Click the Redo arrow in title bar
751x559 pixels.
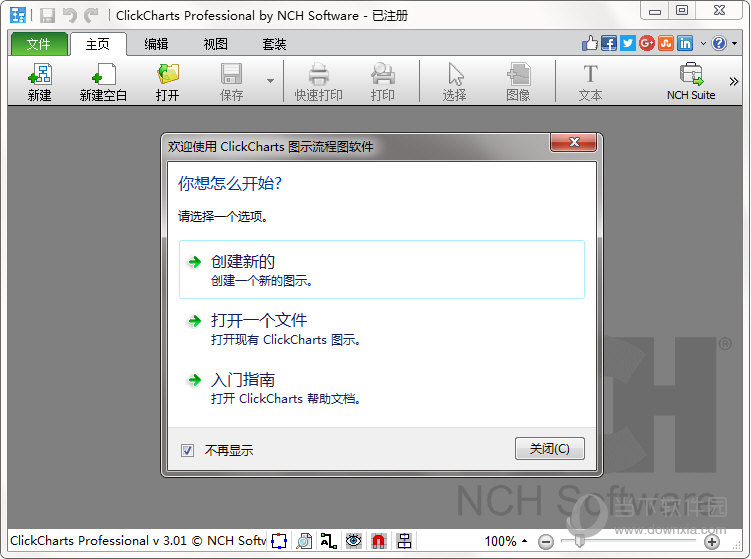coord(91,15)
